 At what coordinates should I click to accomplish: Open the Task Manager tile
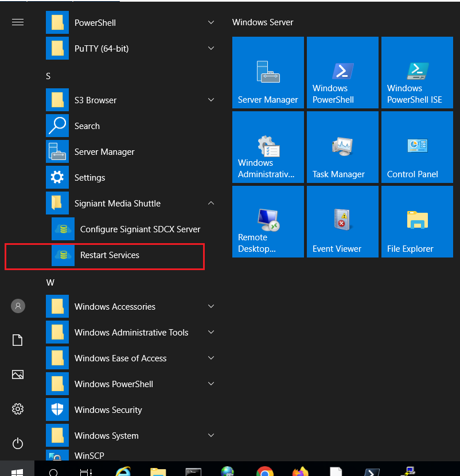point(342,147)
